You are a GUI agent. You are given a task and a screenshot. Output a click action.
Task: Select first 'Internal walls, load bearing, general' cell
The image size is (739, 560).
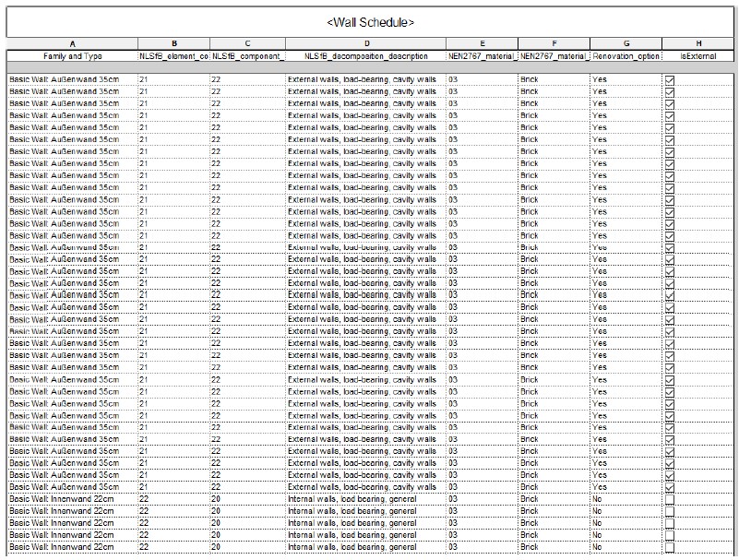pos(365,499)
